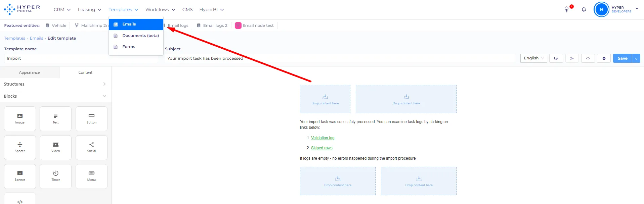The width and height of the screenshot is (644, 204).
Task: Select the Video block
Action: click(x=56, y=148)
